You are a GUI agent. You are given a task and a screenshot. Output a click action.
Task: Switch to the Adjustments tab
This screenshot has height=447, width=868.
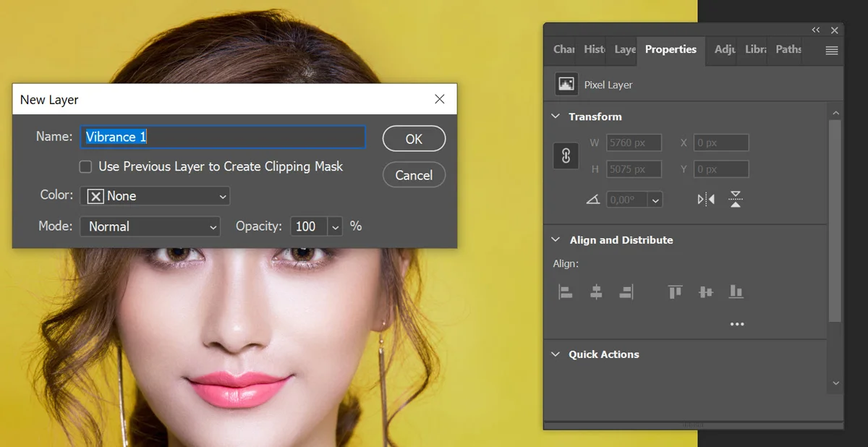point(724,49)
